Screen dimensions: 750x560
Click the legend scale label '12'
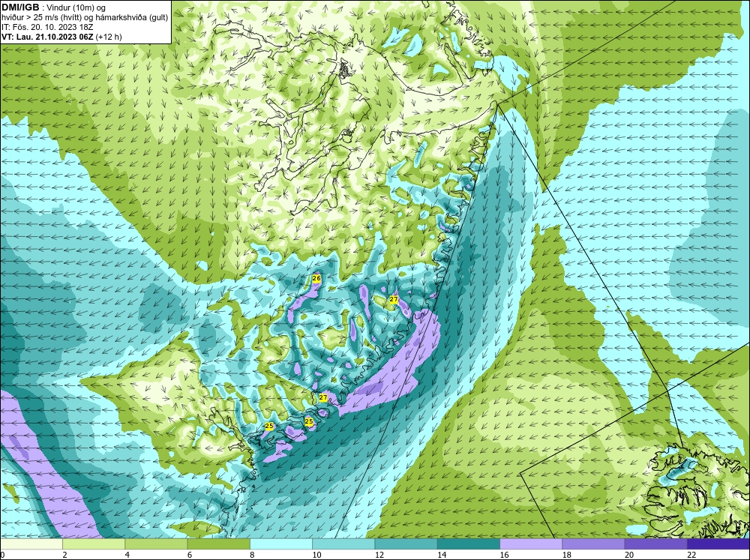(x=379, y=555)
